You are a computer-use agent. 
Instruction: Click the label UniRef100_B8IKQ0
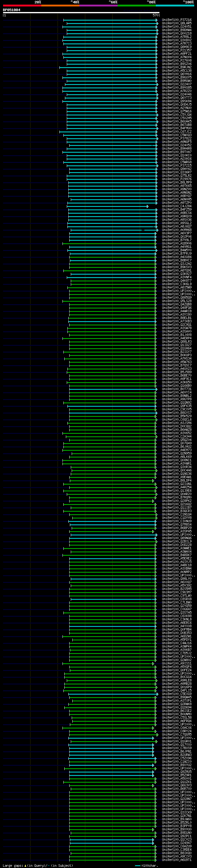point(177,853)
